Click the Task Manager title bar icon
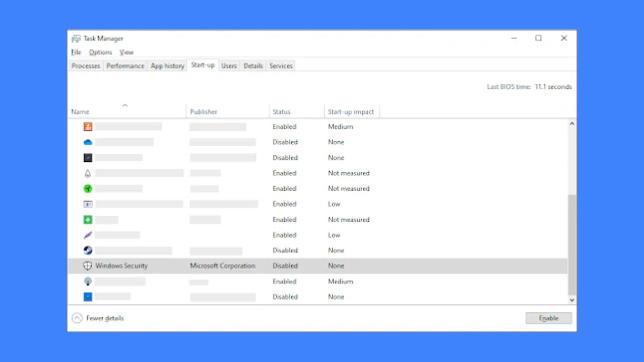The image size is (644, 362). pos(76,39)
